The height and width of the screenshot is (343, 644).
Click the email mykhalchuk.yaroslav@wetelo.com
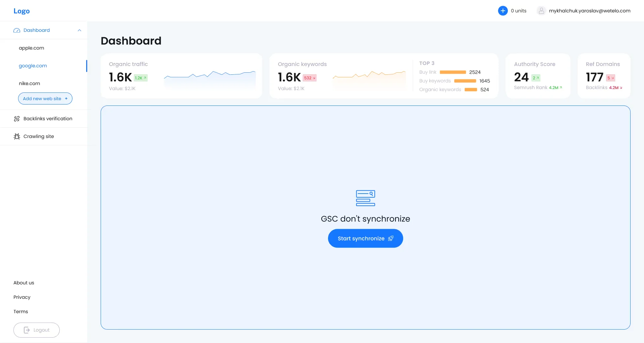pyautogui.click(x=590, y=10)
